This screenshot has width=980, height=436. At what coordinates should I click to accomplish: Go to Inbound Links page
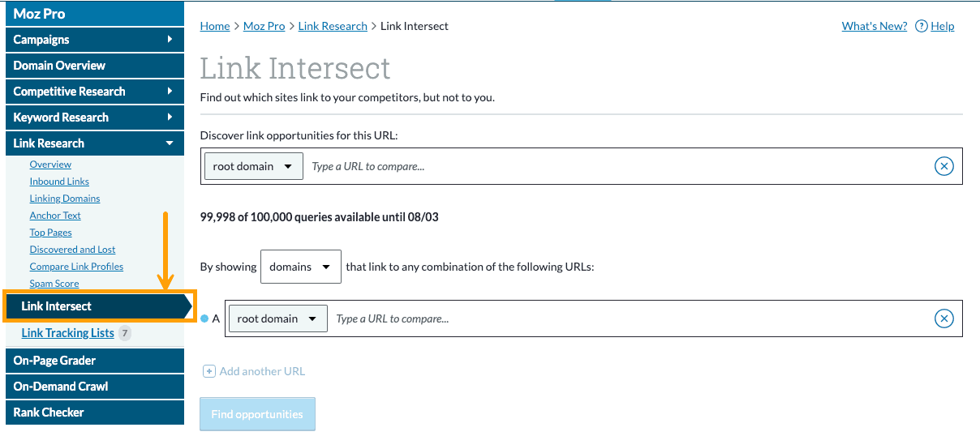59,182
